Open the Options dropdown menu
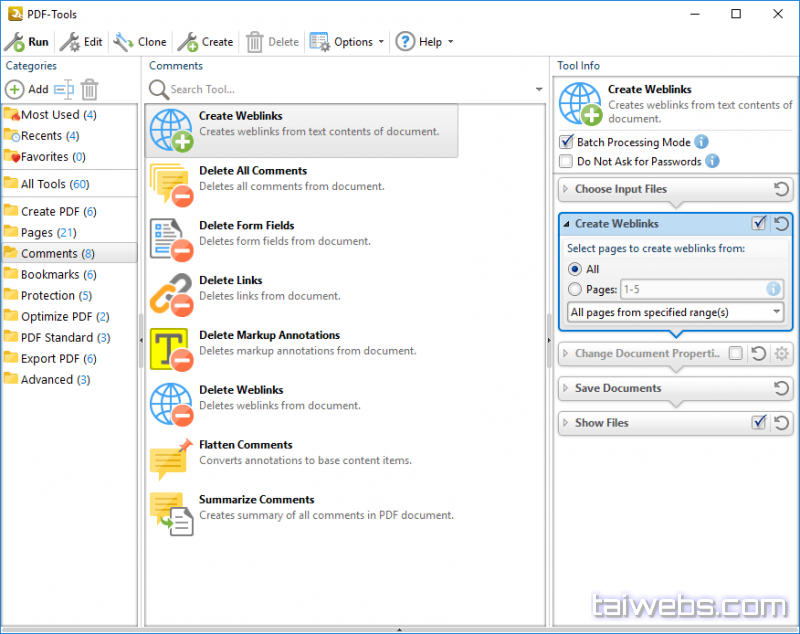 pyautogui.click(x=346, y=42)
